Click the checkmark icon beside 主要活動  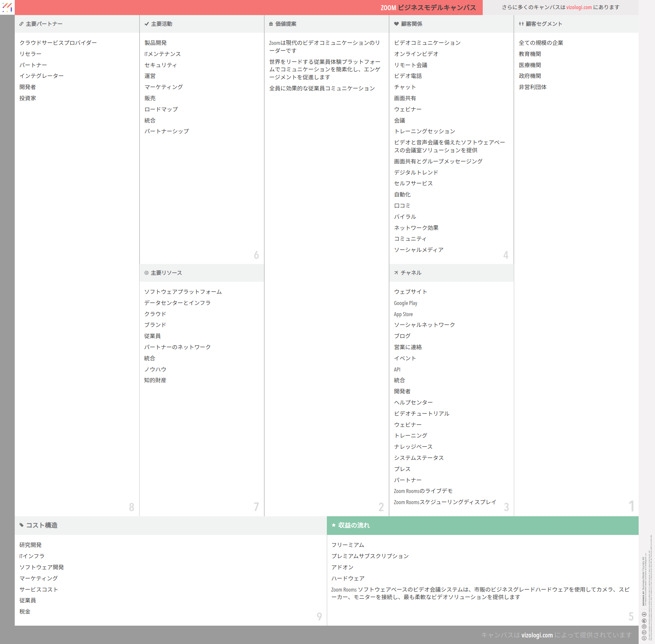[146, 24]
